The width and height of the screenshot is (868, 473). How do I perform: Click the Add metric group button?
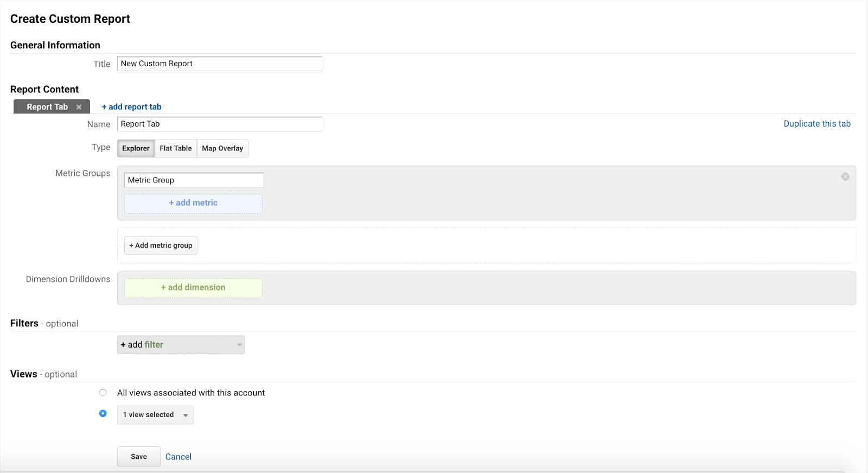coord(161,245)
